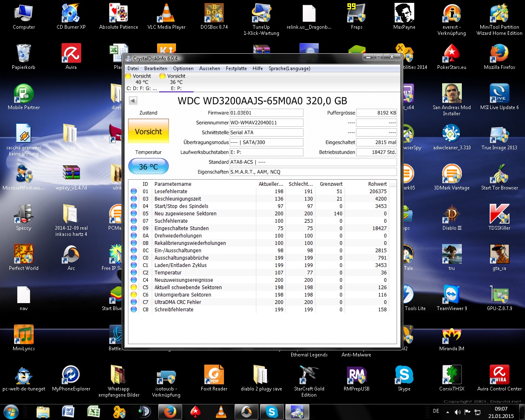This screenshot has width=525, height=420.
Task: Open the volume control in the system tray
Action: 458,412
